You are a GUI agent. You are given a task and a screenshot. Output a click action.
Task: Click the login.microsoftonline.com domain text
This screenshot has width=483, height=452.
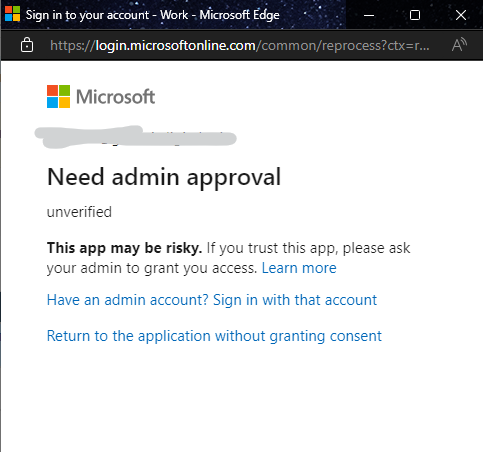click(x=175, y=45)
